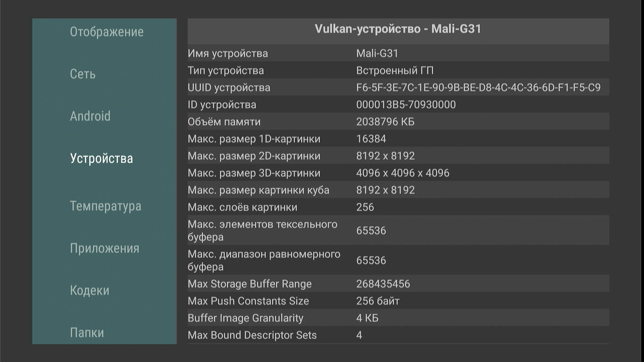Select the Max Storage Buffer Range row
644x362 pixels.
coord(398,284)
